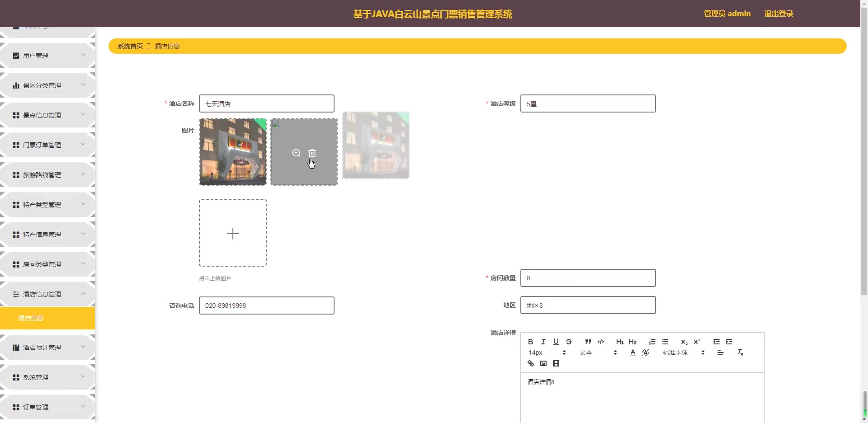Create an ordered numbered list
Image resolution: width=868 pixels, height=423 pixels.
[652, 342]
